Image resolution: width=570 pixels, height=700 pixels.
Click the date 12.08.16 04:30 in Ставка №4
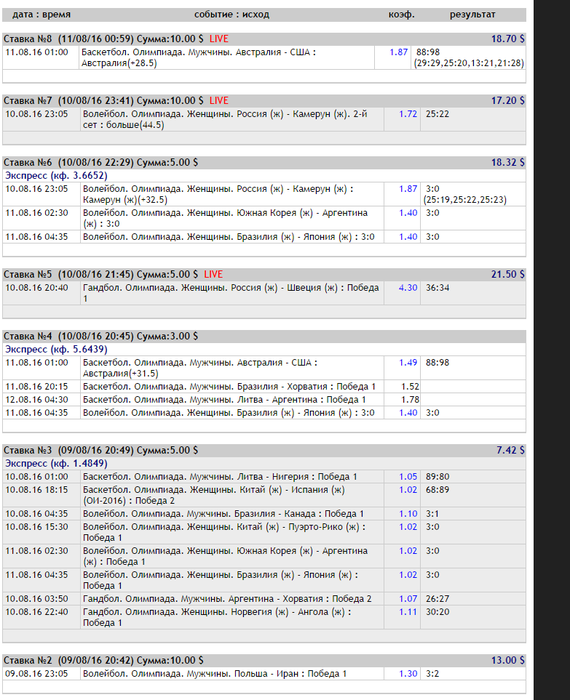[37, 400]
